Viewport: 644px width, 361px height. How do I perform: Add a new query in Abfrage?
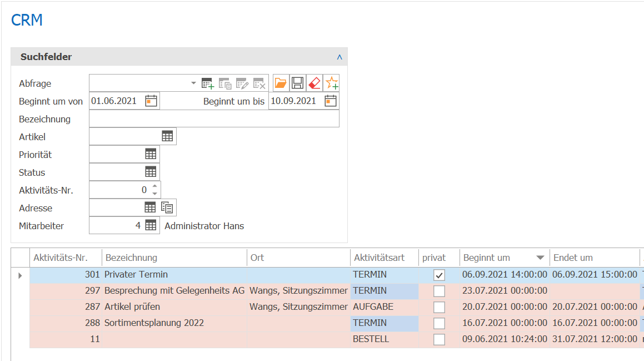[x=208, y=83]
